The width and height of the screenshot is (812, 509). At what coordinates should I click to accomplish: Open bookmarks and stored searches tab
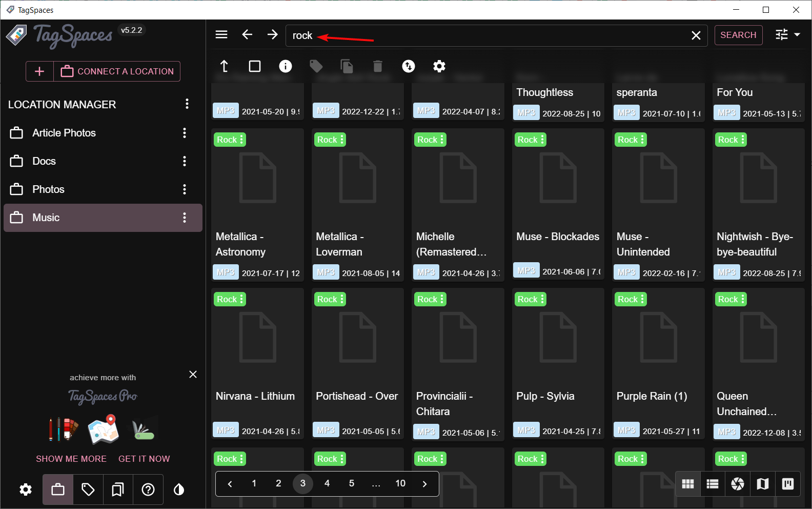coord(118,490)
